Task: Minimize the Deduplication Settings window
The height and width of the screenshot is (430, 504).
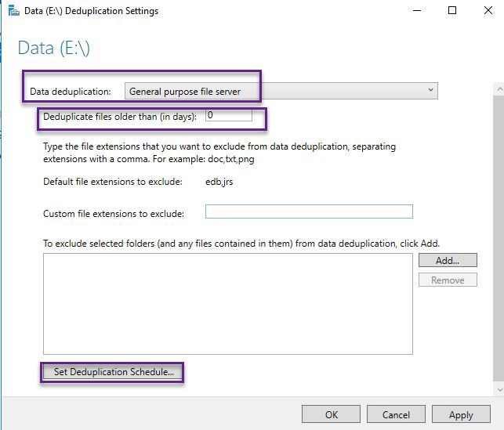Action: click(x=417, y=11)
